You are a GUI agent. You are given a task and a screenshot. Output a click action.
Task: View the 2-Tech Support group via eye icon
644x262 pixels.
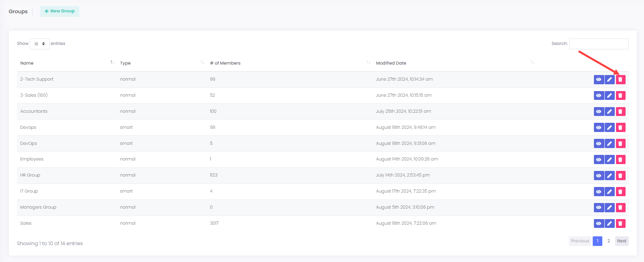(x=599, y=79)
